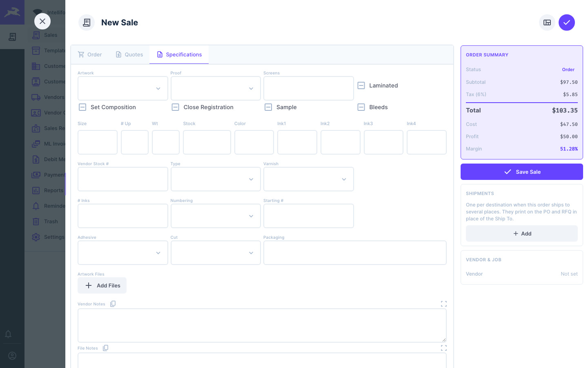Open the Numbering dropdown
Viewport: 588px width, 368px height.
tap(216, 216)
